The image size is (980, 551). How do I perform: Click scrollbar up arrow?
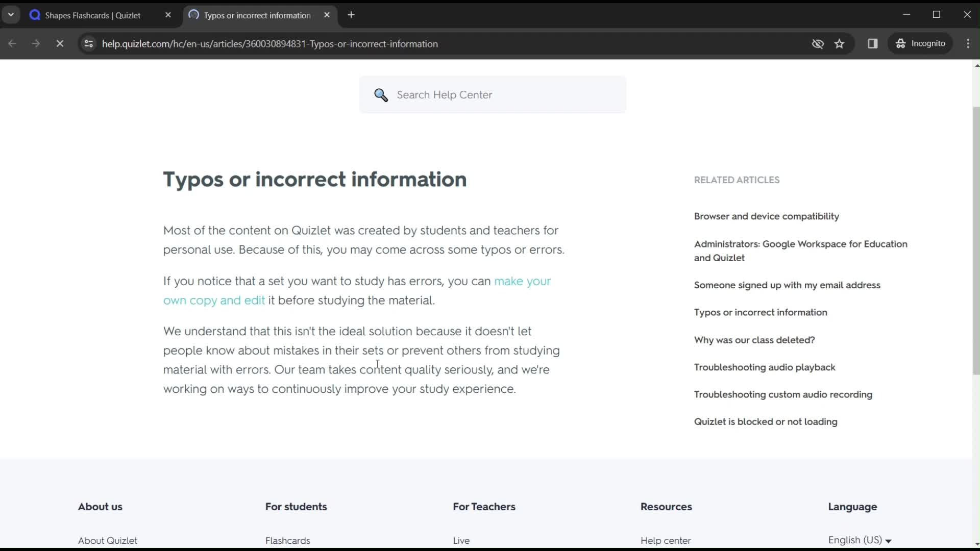coord(976,65)
